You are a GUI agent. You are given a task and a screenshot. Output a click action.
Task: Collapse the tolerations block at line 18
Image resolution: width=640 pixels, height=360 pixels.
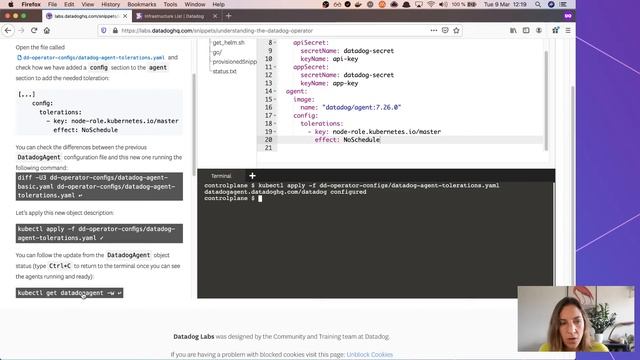coord(275,124)
